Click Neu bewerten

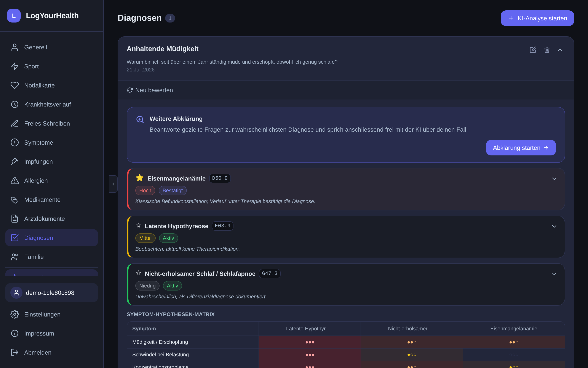point(150,90)
